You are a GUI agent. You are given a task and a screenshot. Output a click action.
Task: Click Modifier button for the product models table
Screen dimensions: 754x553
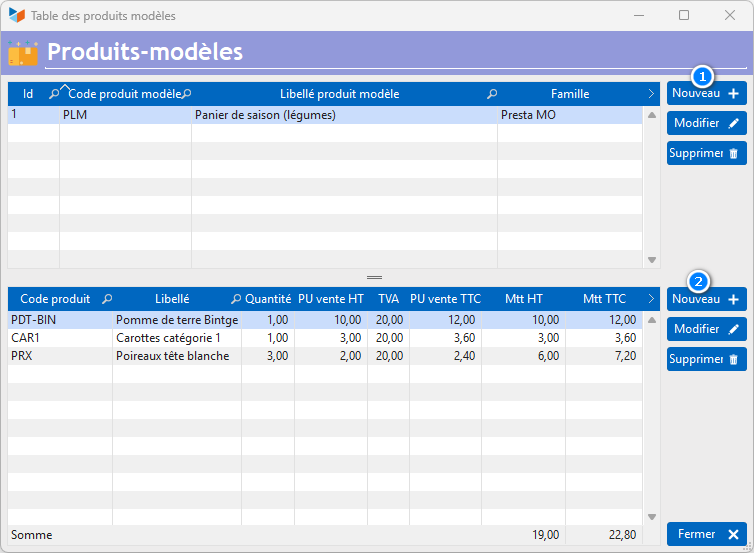click(x=706, y=123)
